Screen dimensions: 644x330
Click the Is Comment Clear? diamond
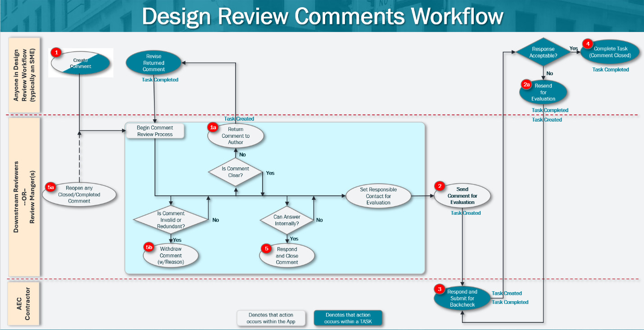coord(235,172)
